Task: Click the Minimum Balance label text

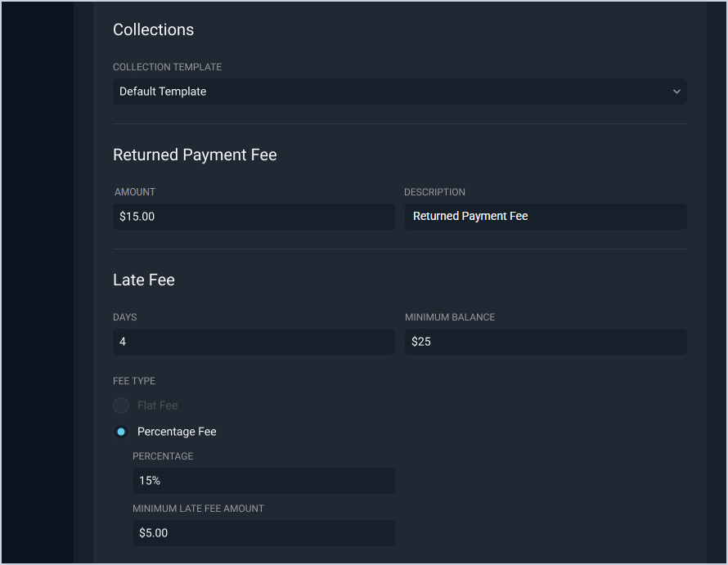Action: (x=450, y=317)
